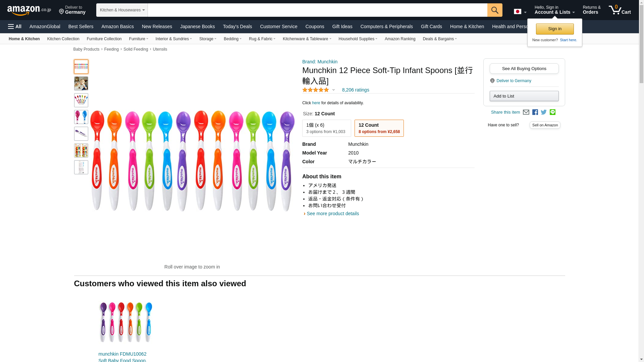Click the search magnifier button
The width and height of the screenshot is (644, 362).
point(495,10)
